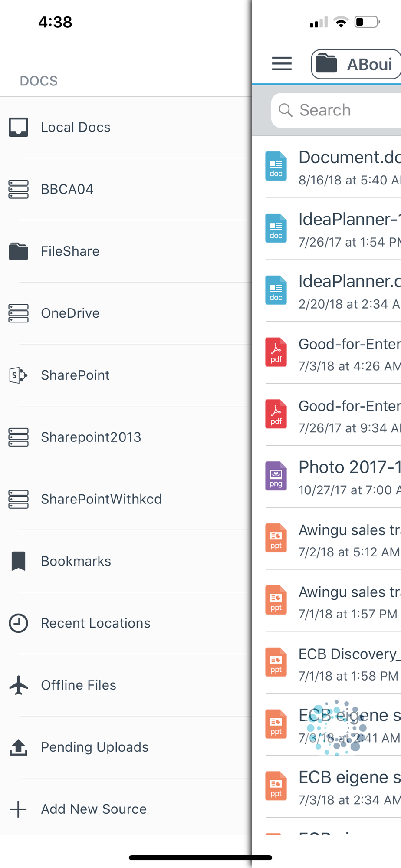Screen dimensions: 401x868
Task: Open the SharePoint source
Action: click(126, 375)
